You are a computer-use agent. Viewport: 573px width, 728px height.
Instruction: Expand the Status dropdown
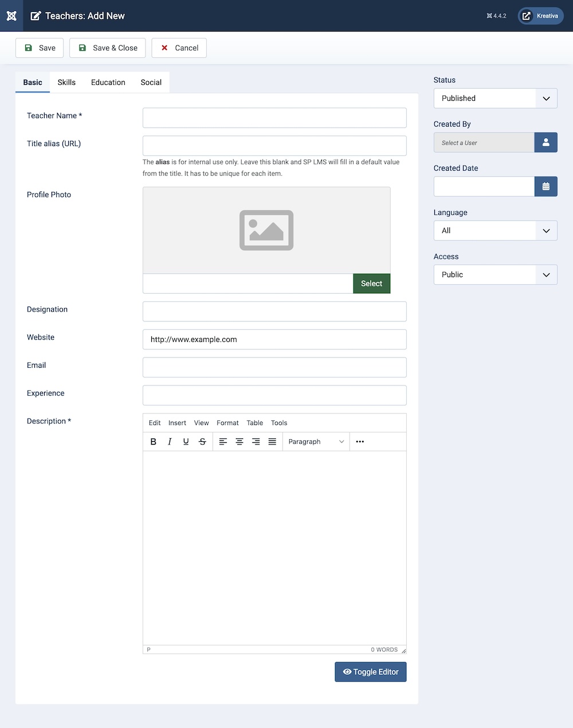[x=495, y=99]
